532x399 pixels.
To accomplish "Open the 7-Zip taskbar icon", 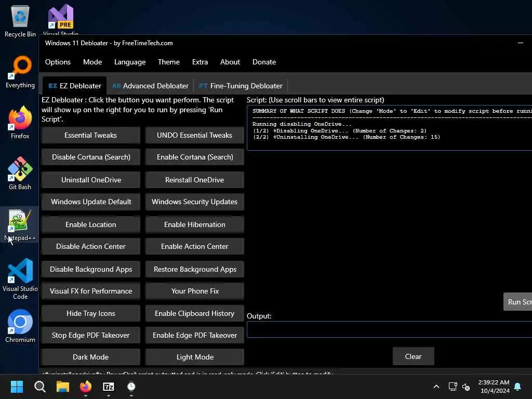I will (109, 387).
